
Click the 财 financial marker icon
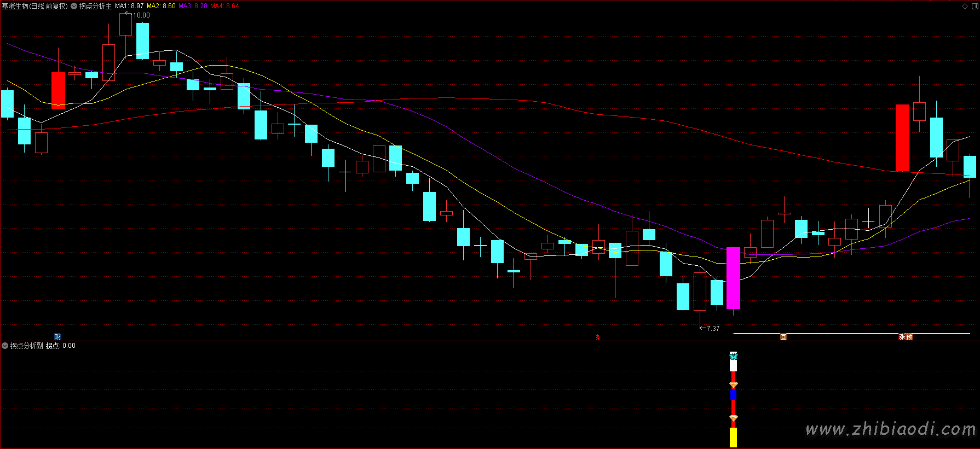57,337
